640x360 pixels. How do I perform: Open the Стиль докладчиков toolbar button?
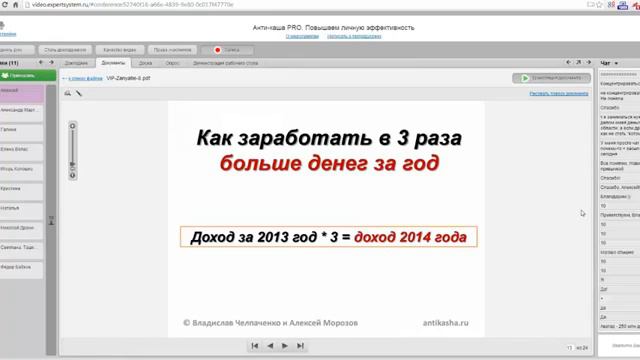(x=65, y=50)
